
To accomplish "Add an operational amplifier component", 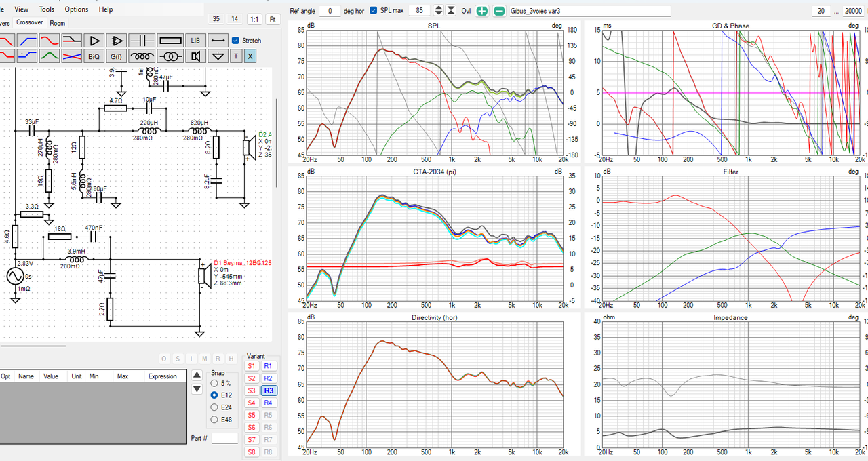I will pos(117,41).
